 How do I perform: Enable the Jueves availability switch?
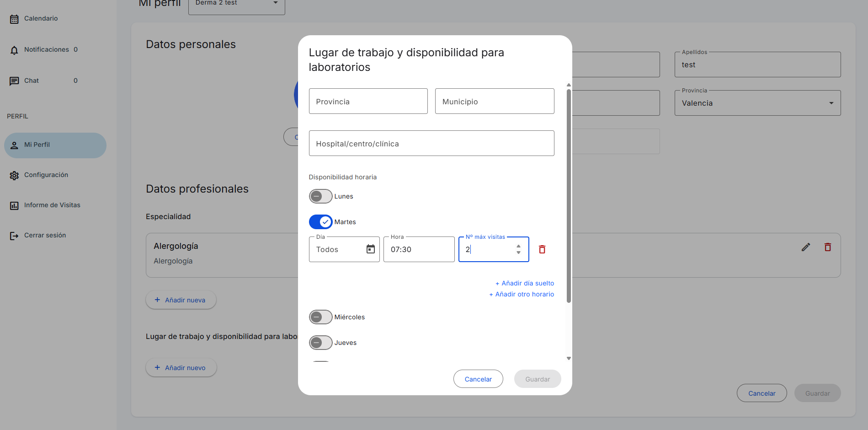320,343
